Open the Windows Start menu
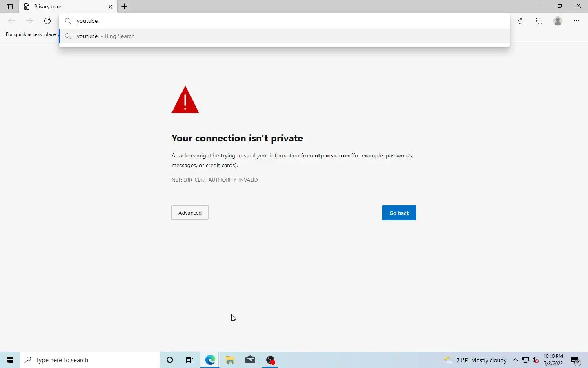588x368 pixels. [x=10, y=360]
